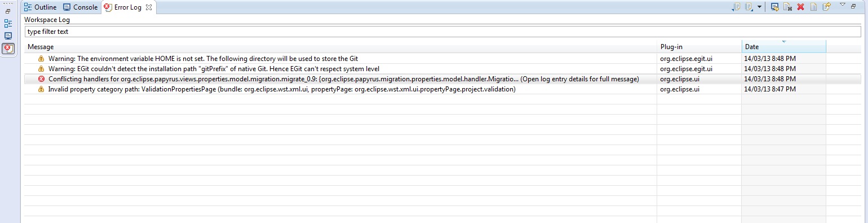The image size is (868, 223).
Task: Delete Log using the red X icon
Action: 800,7
